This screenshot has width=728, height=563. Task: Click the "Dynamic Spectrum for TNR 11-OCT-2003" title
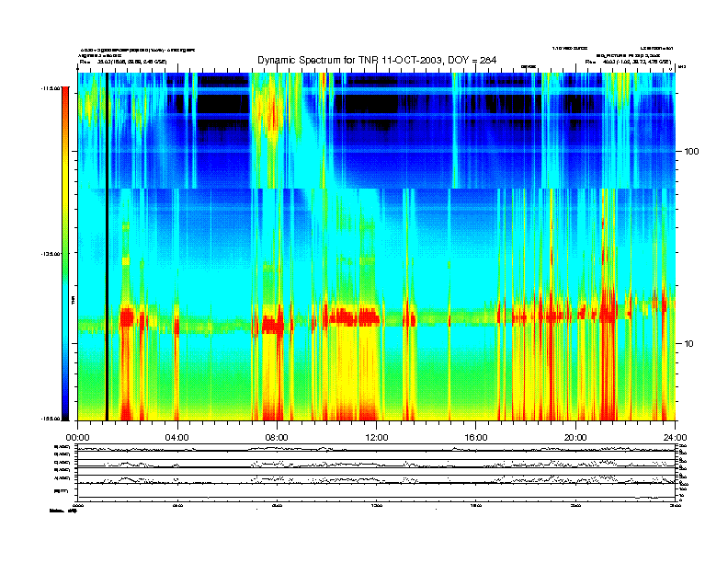[x=377, y=61]
